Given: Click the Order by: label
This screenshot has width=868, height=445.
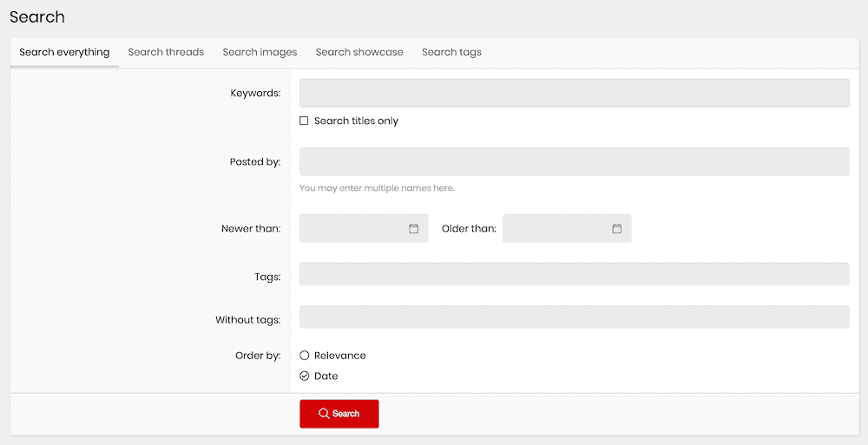Looking at the screenshot, I should pos(258,356).
